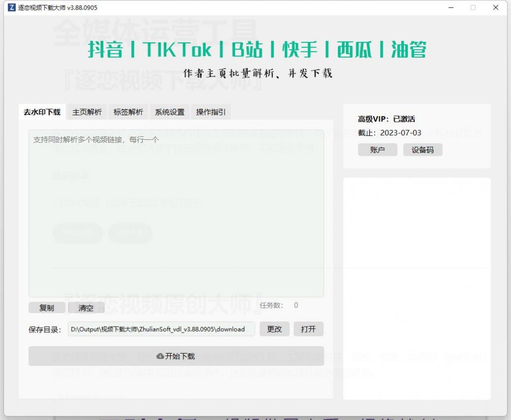This screenshot has width=511, height=420.
Task: Open the 主页解析 tab
Action: 87,112
